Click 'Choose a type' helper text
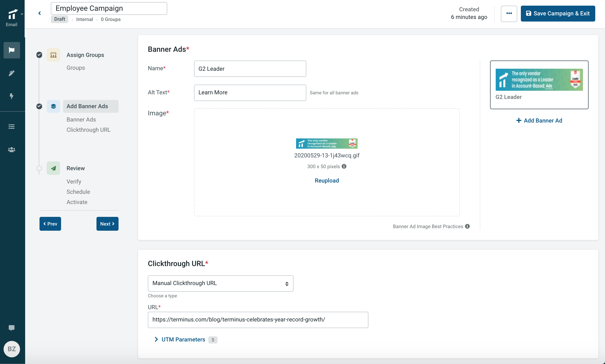605x364 pixels. coord(162,296)
